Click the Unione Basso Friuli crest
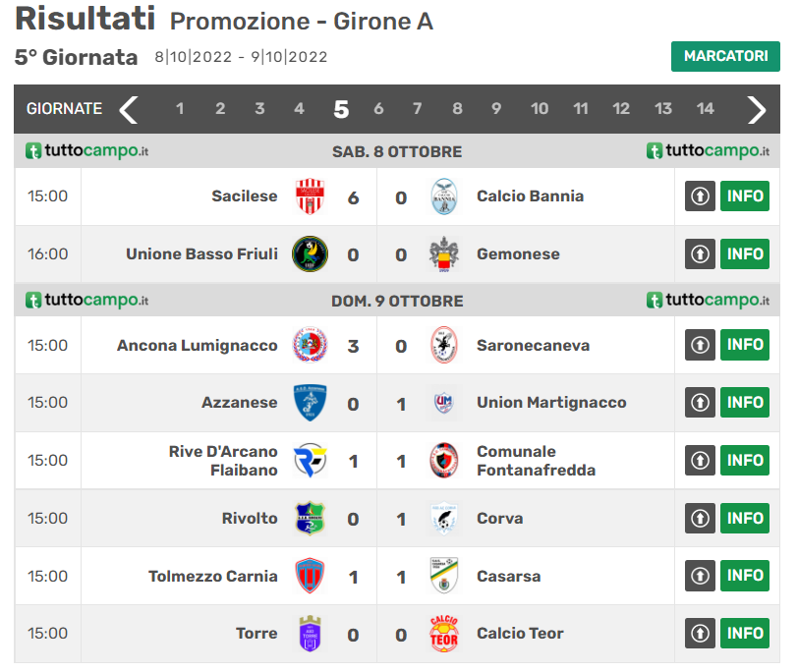The height and width of the screenshot is (672, 798). (310, 253)
